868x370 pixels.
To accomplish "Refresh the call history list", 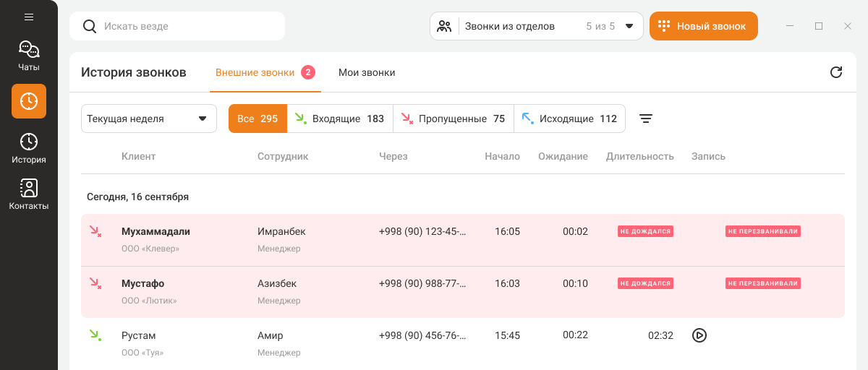I will (x=836, y=72).
